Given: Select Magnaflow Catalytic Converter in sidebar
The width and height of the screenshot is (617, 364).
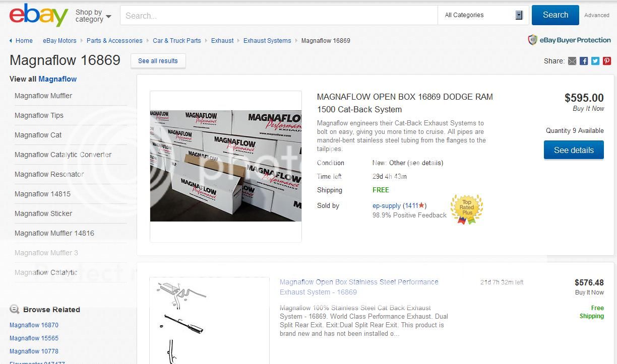Looking at the screenshot, I should 63,155.
